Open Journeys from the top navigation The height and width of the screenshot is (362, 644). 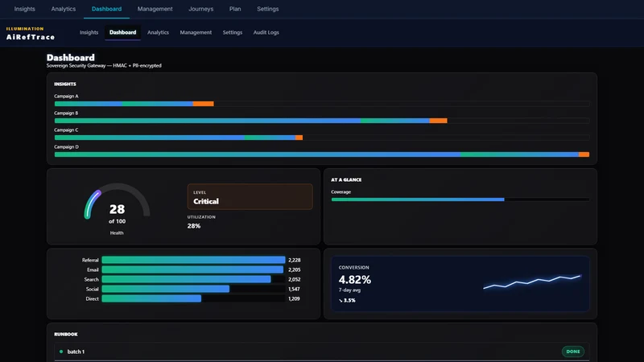(200, 9)
